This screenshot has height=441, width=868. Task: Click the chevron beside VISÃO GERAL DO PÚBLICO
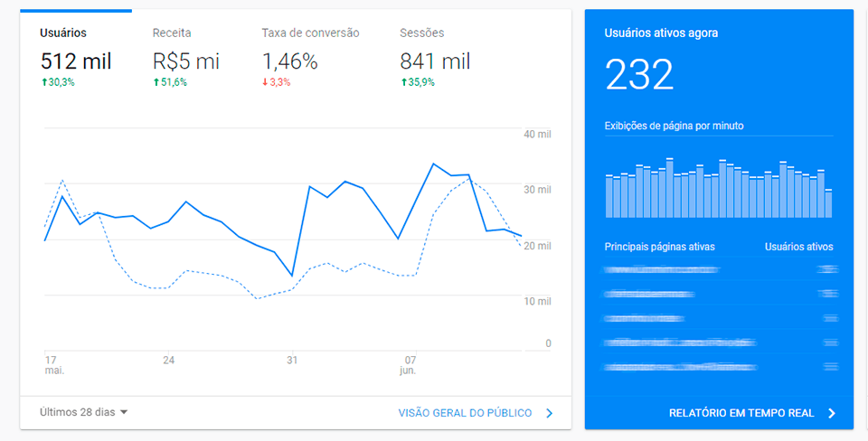549,413
